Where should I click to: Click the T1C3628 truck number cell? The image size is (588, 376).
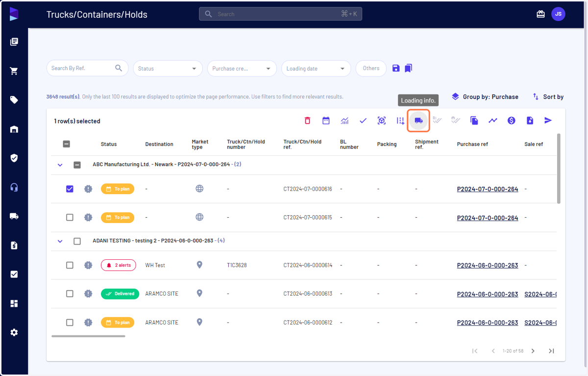click(x=237, y=265)
